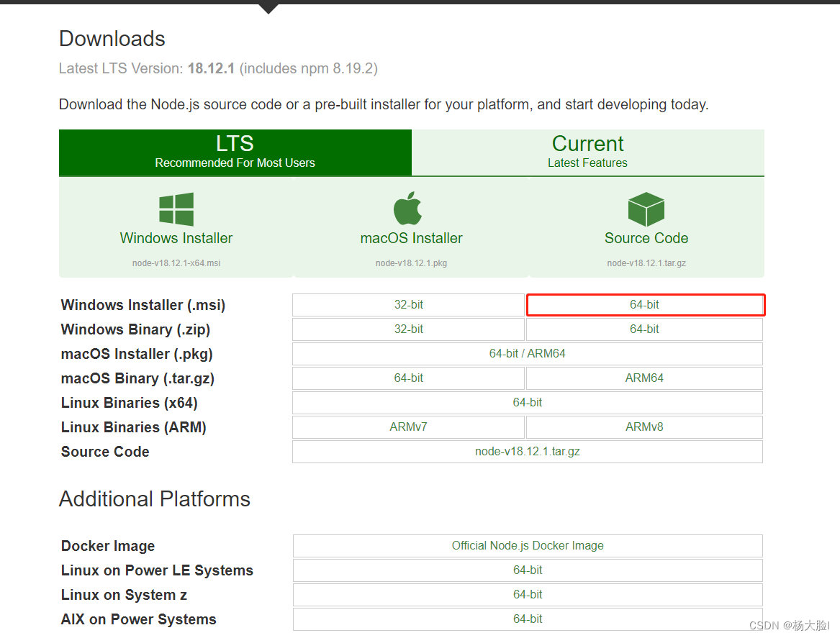Image resolution: width=840 pixels, height=638 pixels.
Task: Click the Windows Binary (.zip) row label
Action: click(x=135, y=329)
